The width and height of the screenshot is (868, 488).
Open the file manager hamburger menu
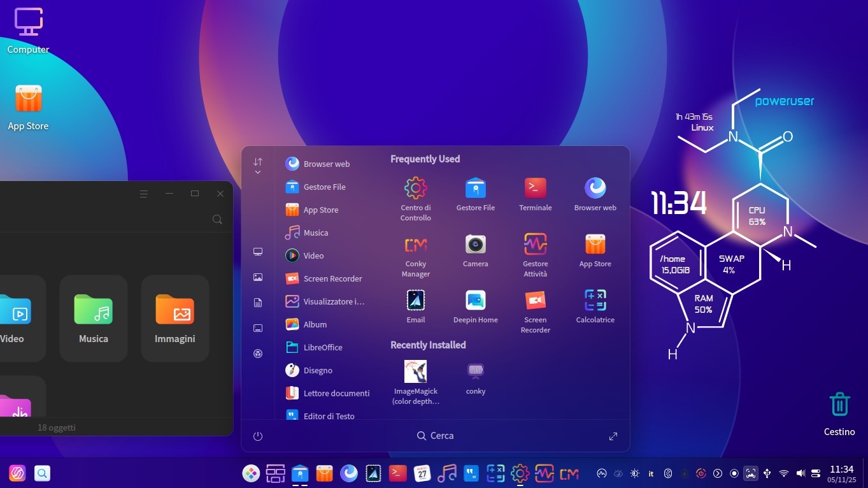click(x=144, y=194)
